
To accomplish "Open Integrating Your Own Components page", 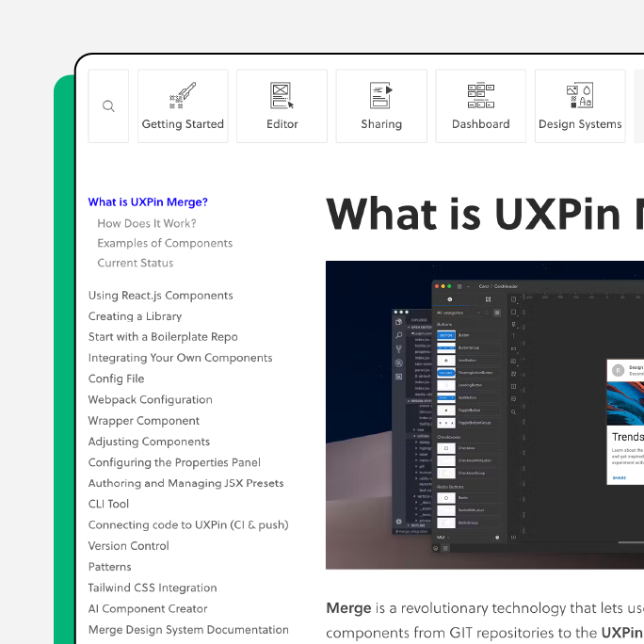I will (180, 358).
